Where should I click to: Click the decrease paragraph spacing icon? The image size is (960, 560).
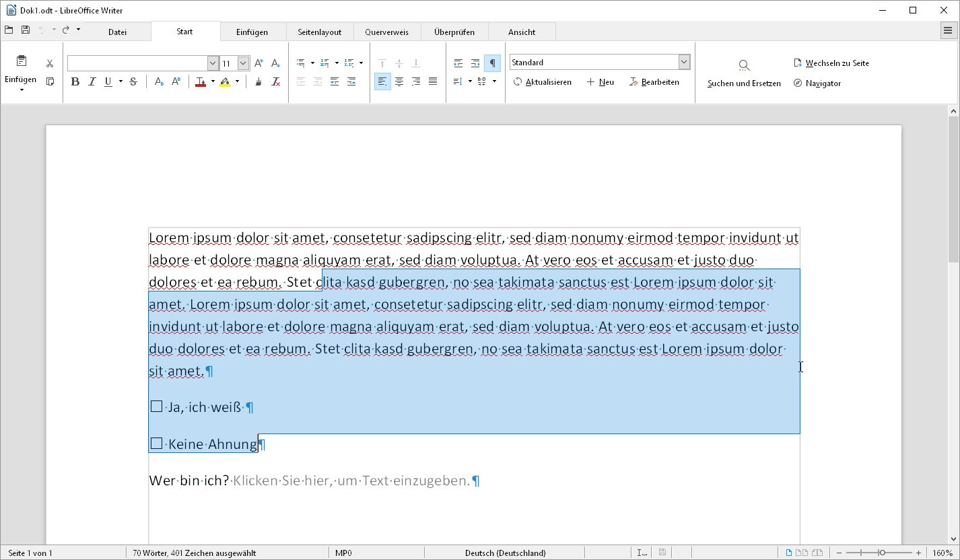point(351,81)
